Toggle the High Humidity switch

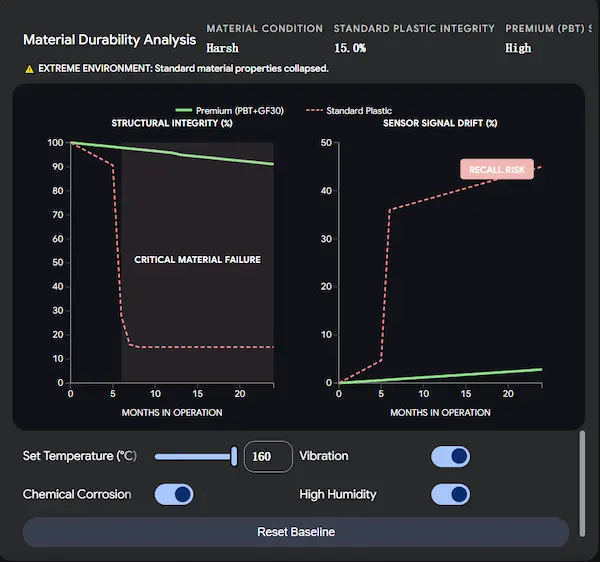(x=450, y=494)
